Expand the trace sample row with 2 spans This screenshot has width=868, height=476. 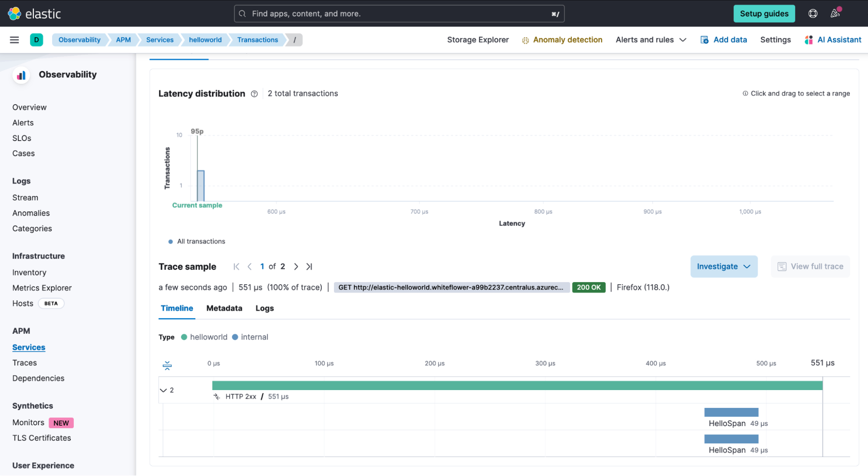pos(163,390)
